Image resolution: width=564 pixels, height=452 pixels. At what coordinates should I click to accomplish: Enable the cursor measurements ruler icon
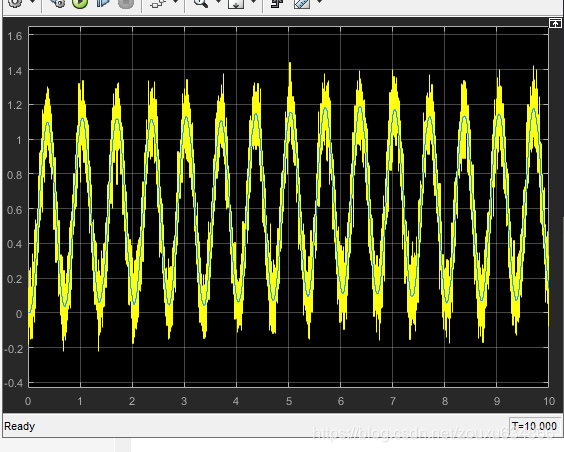point(302,3)
